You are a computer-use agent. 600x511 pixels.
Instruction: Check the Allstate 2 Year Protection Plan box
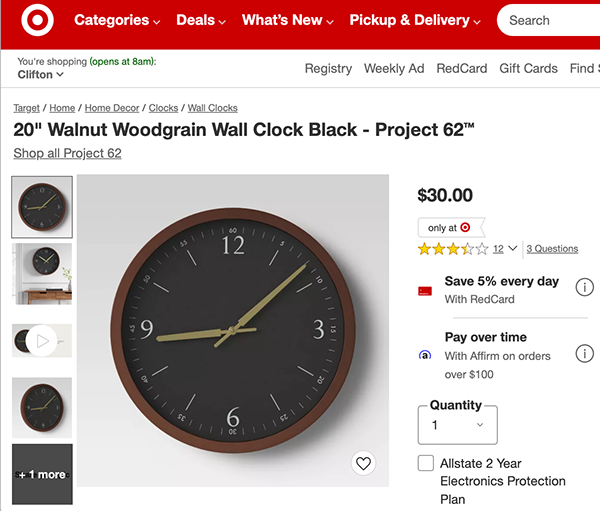426,463
